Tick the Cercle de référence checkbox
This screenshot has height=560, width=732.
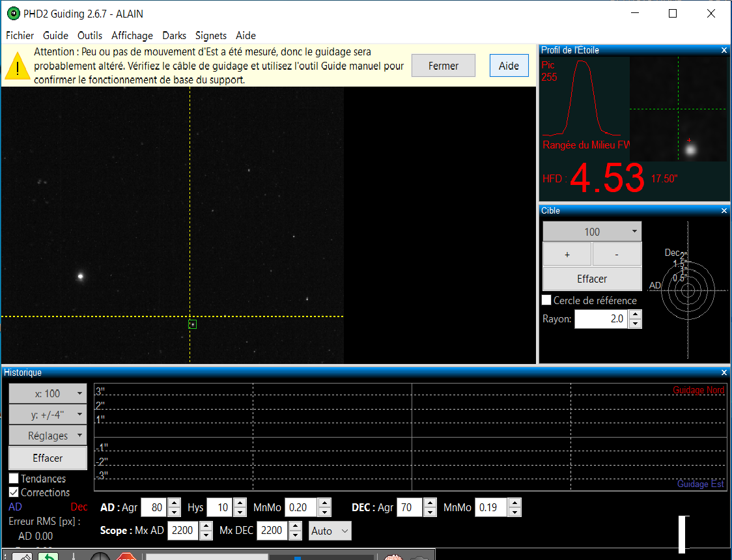pyautogui.click(x=546, y=300)
